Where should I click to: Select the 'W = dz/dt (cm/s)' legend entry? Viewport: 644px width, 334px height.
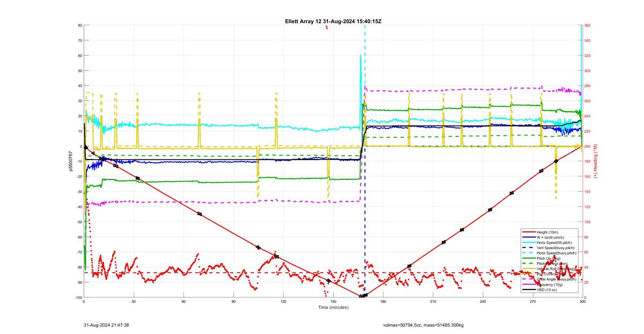[550, 237]
